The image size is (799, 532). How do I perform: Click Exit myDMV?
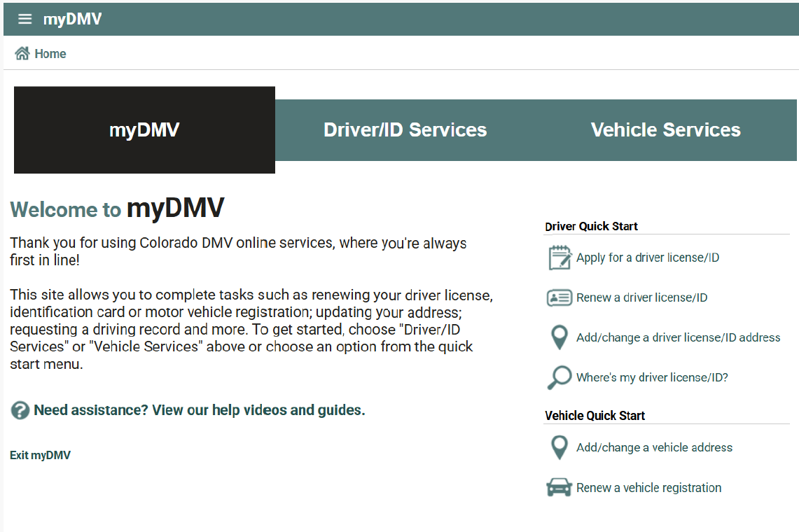tap(39, 455)
